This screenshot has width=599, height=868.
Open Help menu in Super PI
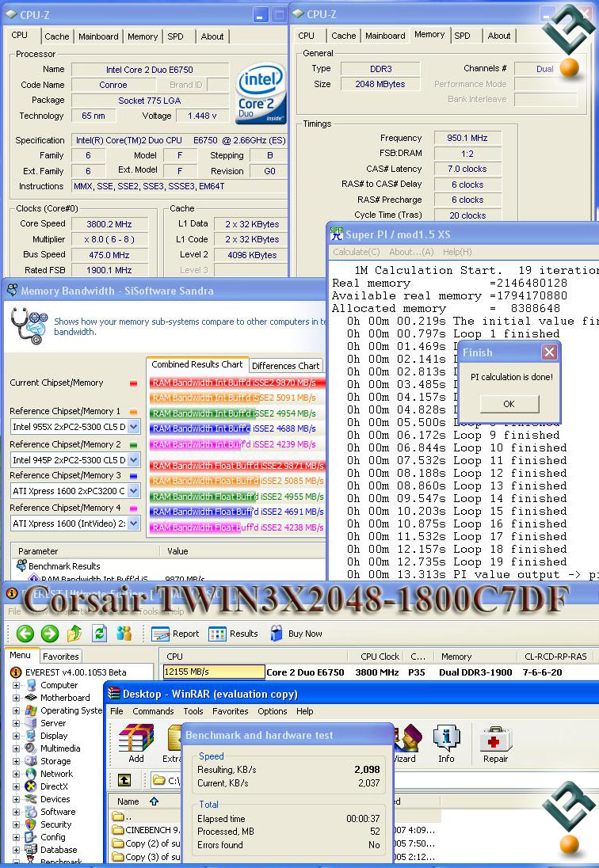[x=457, y=252]
